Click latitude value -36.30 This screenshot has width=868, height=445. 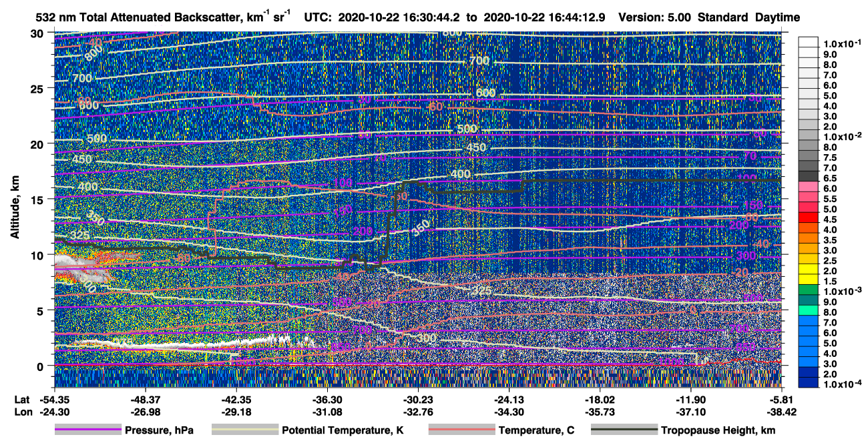point(327,400)
